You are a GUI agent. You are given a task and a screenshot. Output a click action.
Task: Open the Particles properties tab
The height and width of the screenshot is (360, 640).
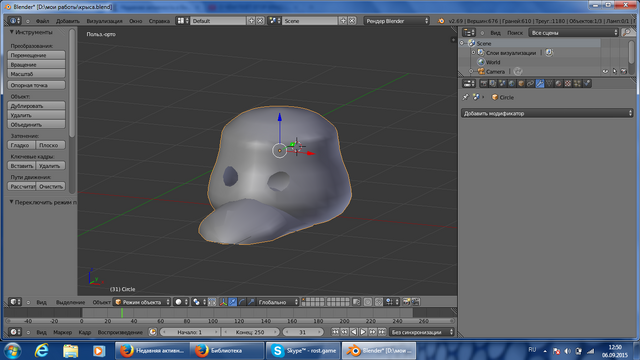577,83
